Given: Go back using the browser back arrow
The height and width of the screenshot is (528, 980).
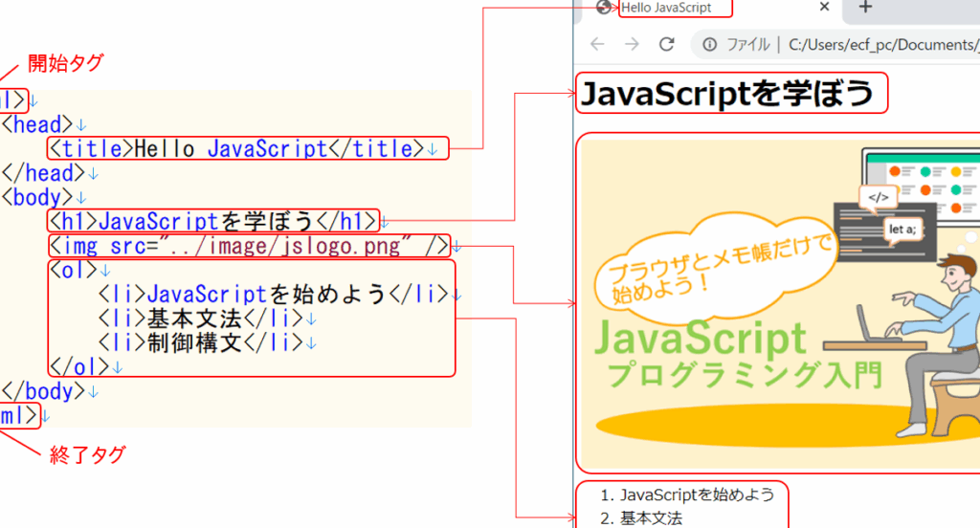Looking at the screenshot, I should tap(597, 44).
